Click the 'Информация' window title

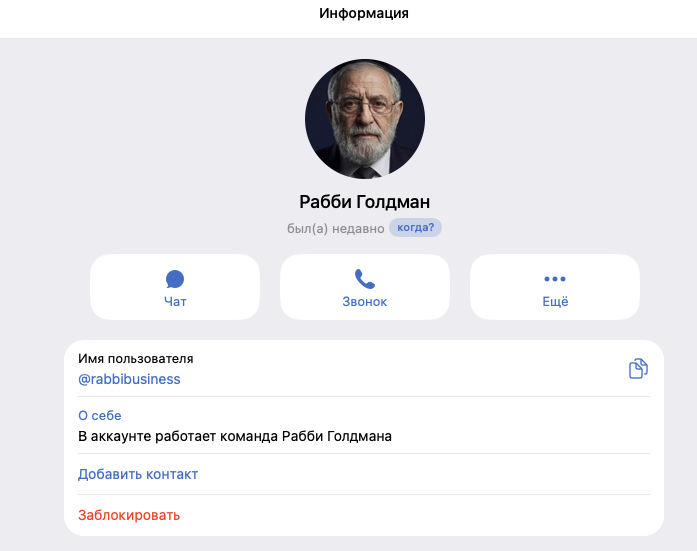pos(364,13)
